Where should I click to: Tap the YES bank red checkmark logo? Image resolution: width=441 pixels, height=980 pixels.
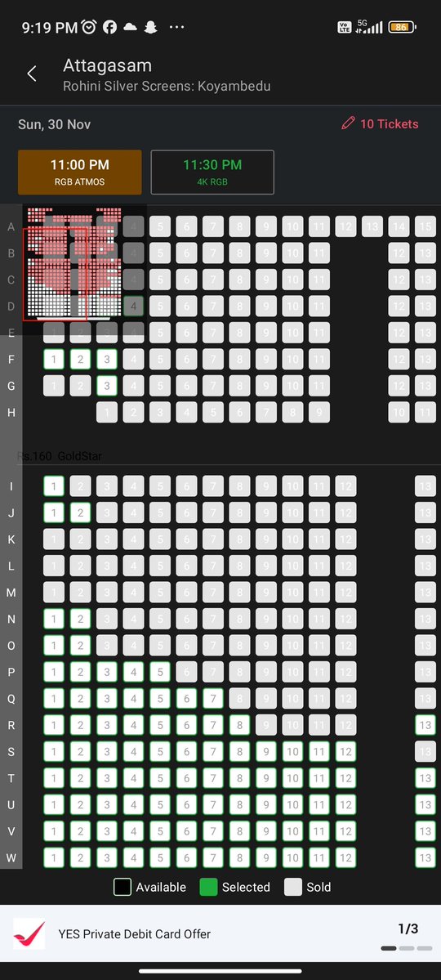(x=29, y=933)
